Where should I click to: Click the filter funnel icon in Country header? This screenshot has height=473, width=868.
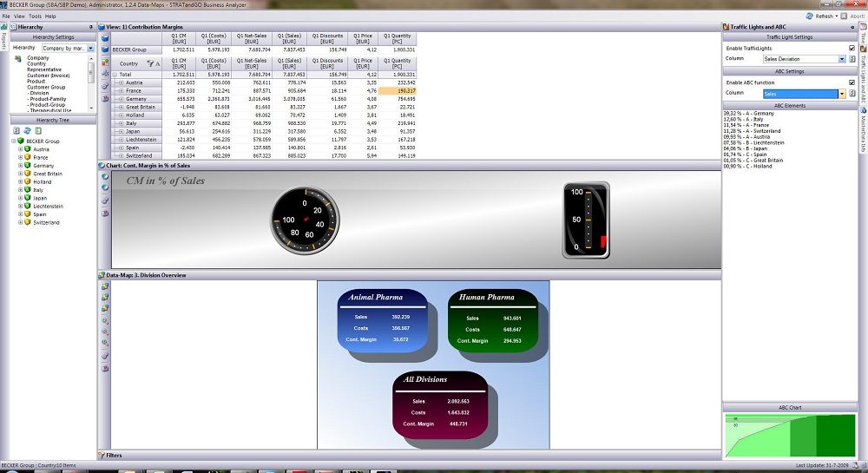pyautogui.click(x=150, y=63)
